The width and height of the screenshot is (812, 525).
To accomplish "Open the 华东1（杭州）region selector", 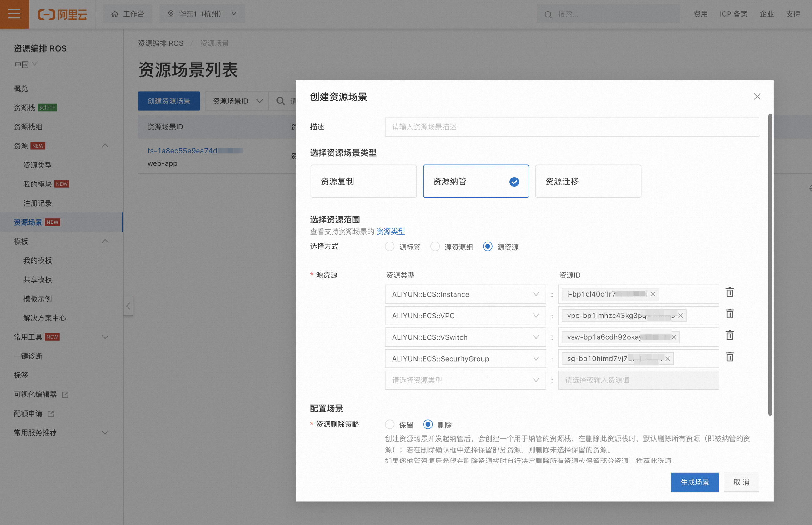I will [x=202, y=14].
